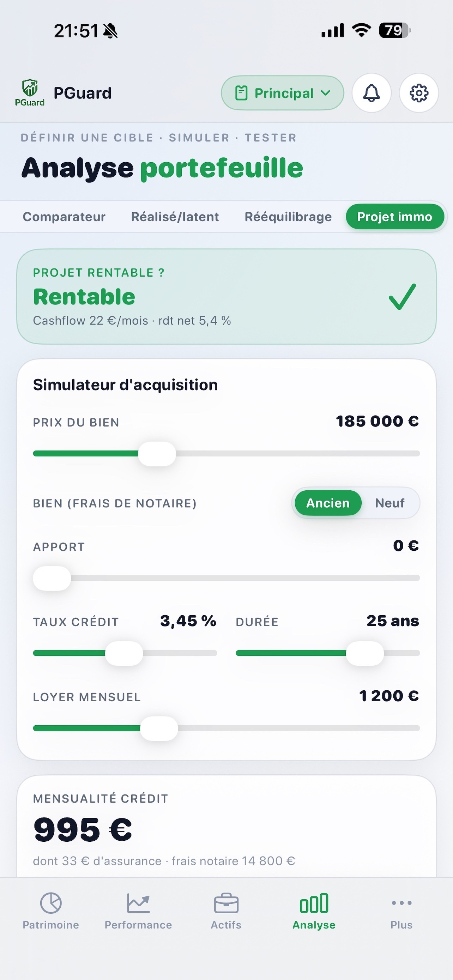This screenshot has width=453, height=980.
Task: Select the Analyse bar chart icon
Action: click(314, 903)
